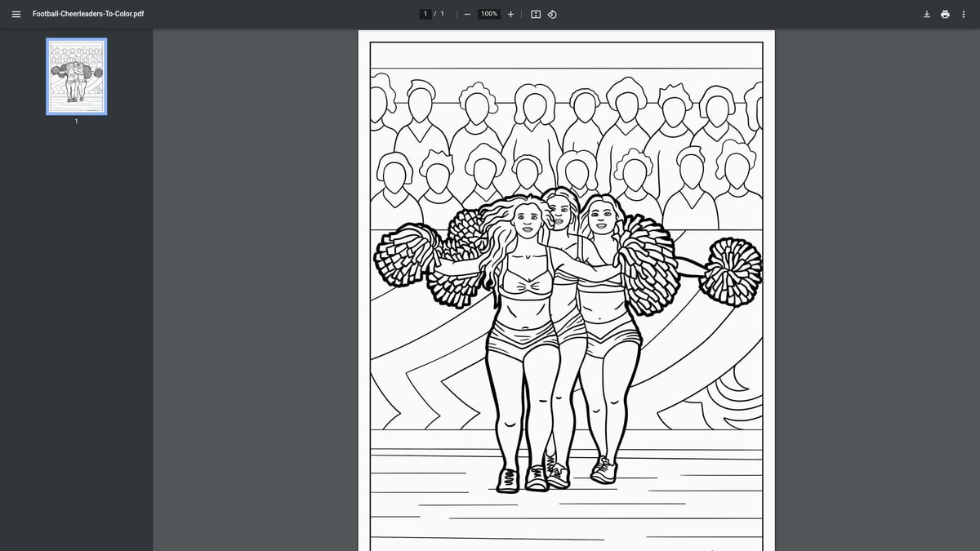980x551 pixels.
Task: Increase zoom with the plus button
Action: (x=510, y=14)
